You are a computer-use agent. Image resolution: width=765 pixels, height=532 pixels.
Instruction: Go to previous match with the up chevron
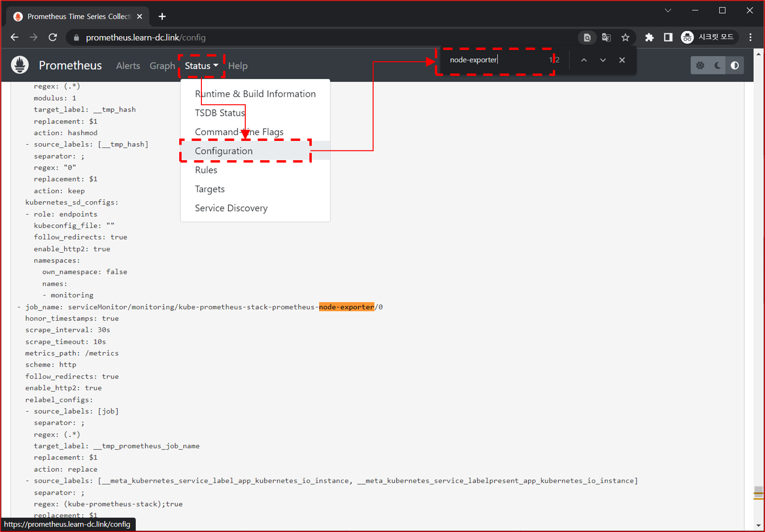point(584,60)
